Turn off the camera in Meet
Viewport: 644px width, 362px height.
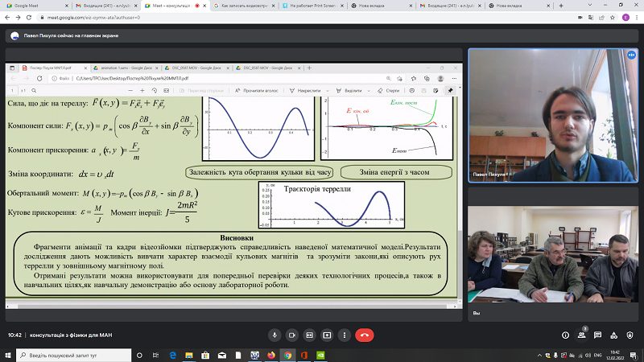(292, 335)
